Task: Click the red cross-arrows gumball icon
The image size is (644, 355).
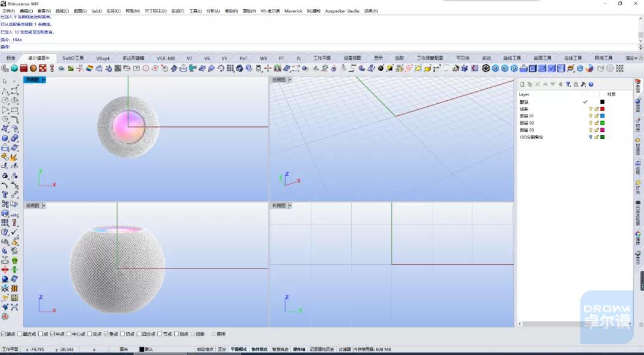Action: (268, 68)
